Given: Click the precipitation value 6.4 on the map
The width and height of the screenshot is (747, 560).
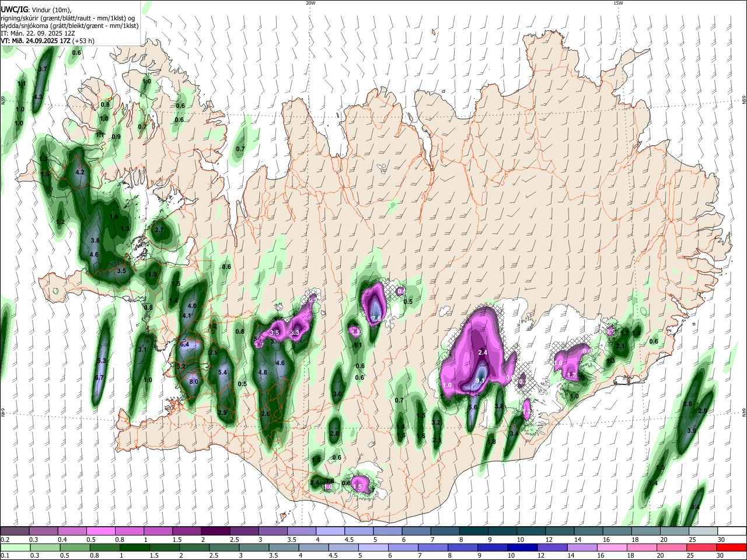Looking at the screenshot, I should pos(185,345).
